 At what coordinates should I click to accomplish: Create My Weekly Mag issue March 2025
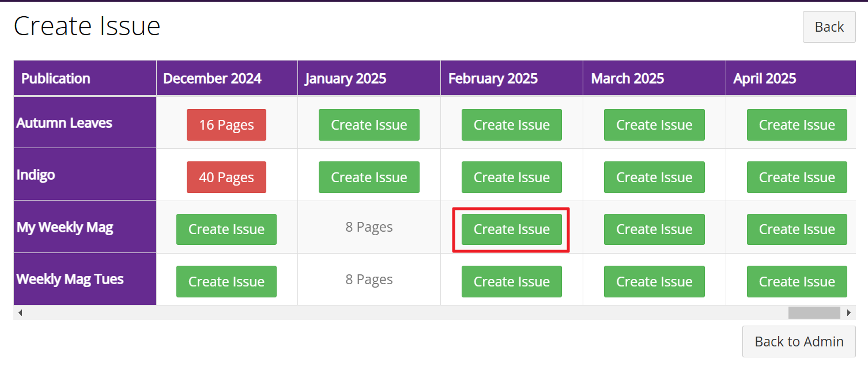pos(654,229)
